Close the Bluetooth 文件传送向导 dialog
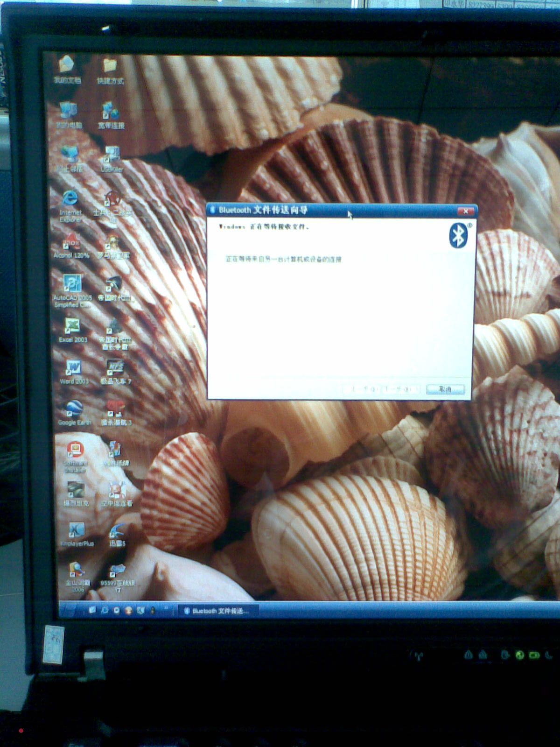Image resolution: width=560 pixels, height=747 pixels. (465, 211)
